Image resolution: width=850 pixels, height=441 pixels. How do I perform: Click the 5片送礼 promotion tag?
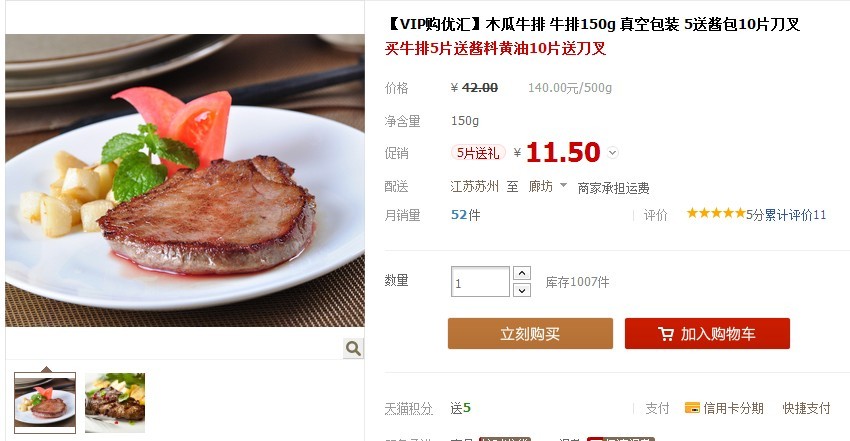pyautogui.click(x=478, y=153)
